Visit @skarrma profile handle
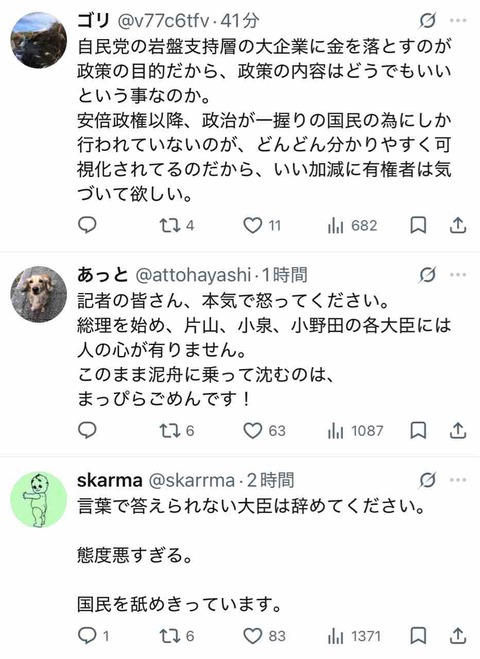 (192, 480)
